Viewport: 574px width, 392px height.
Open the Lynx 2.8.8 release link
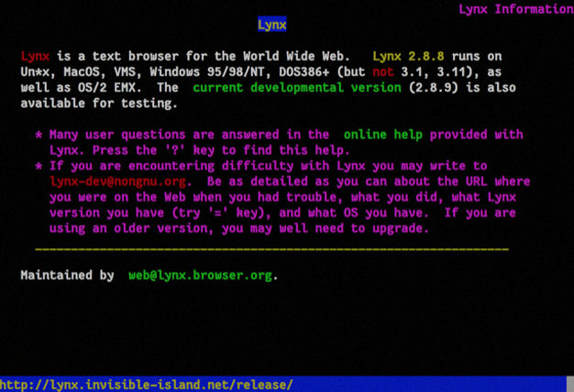click(x=408, y=56)
